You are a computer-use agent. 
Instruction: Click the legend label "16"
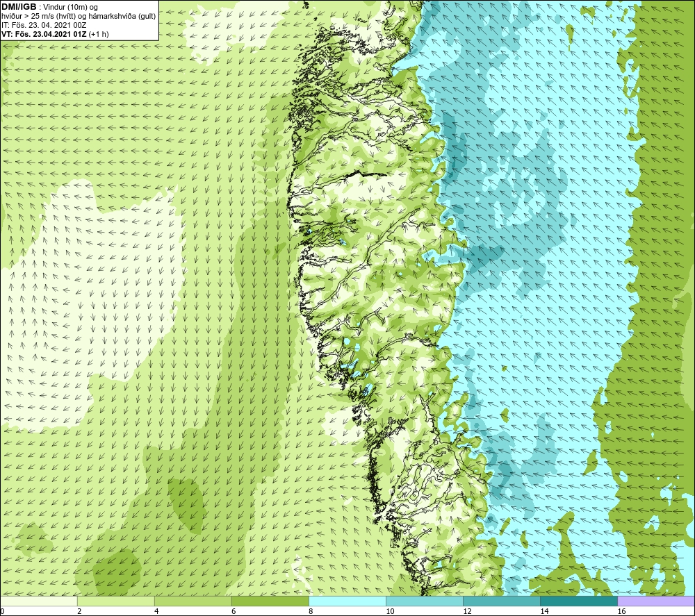pos(621,612)
